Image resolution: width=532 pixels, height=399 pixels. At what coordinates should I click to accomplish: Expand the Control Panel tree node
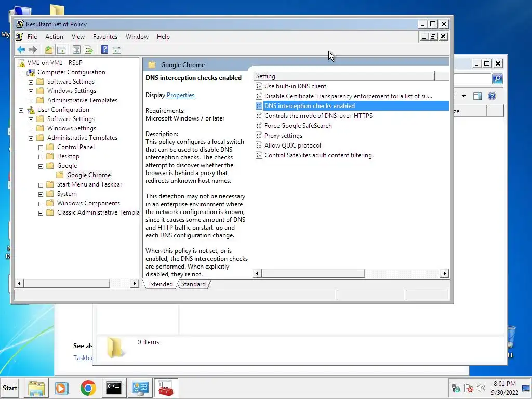tap(41, 147)
